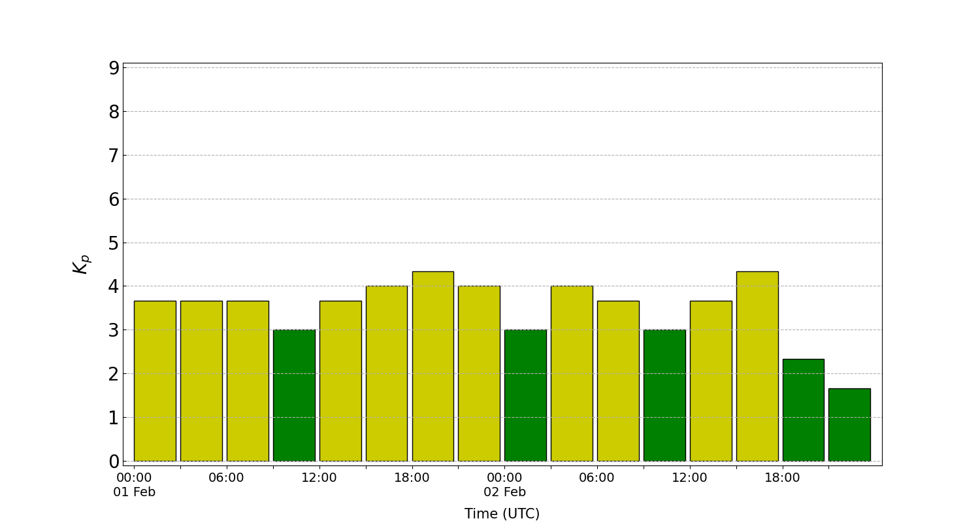Viewport: 980px width, 523px height.
Task: Click the 18:00 tick label for 01 Feb
Action: coord(412,478)
